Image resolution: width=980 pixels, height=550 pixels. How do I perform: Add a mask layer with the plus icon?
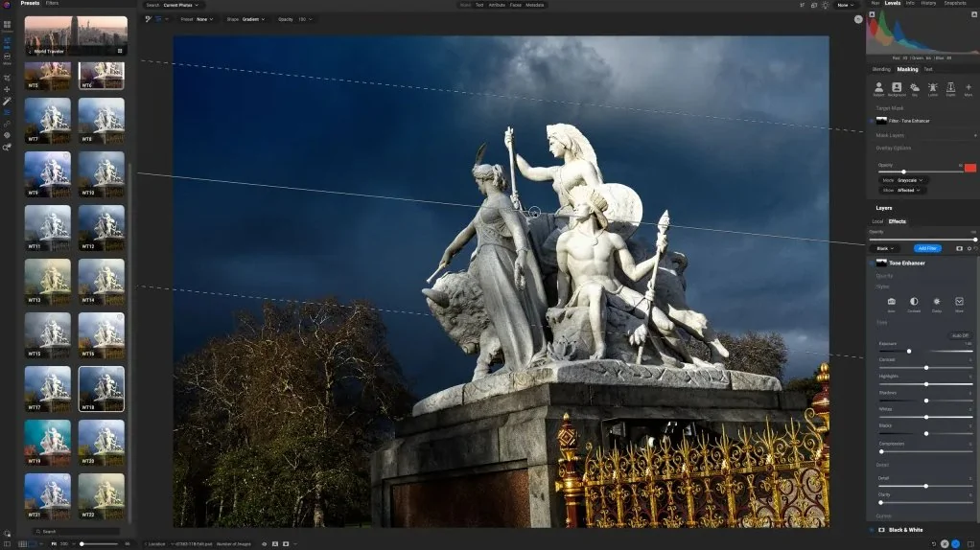[975, 135]
